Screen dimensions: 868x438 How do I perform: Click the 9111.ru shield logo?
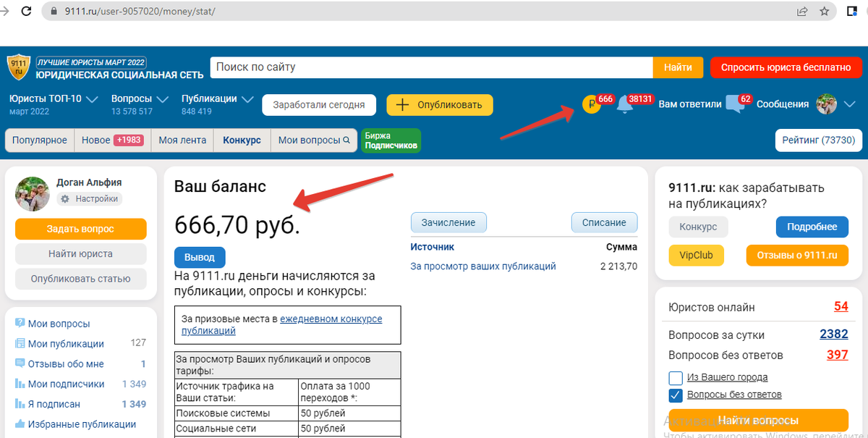click(x=18, y=67)
